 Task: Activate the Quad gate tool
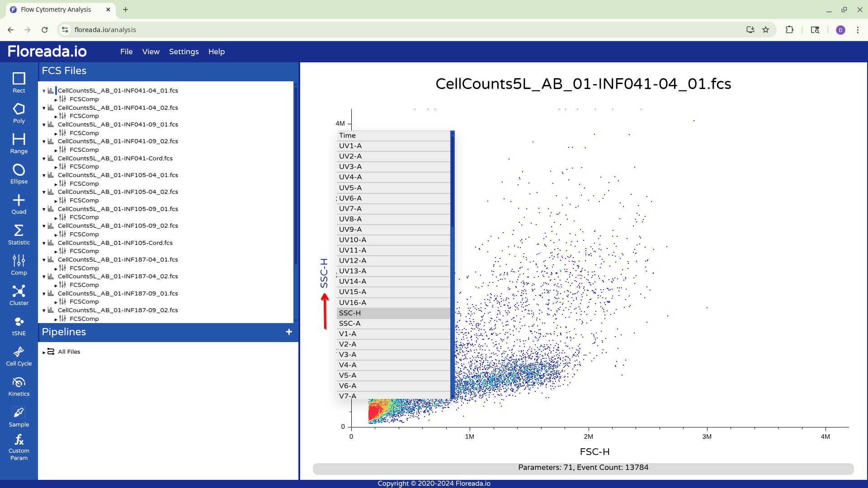(x=19, y=204)
